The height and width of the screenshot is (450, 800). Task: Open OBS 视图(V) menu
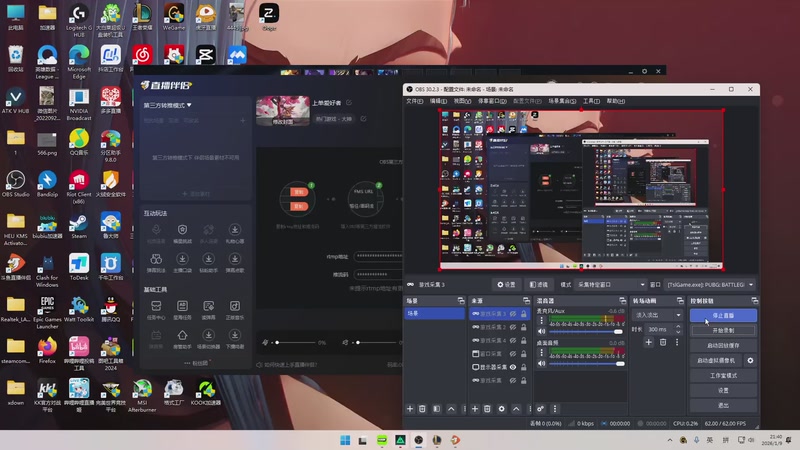pos(462,101)
